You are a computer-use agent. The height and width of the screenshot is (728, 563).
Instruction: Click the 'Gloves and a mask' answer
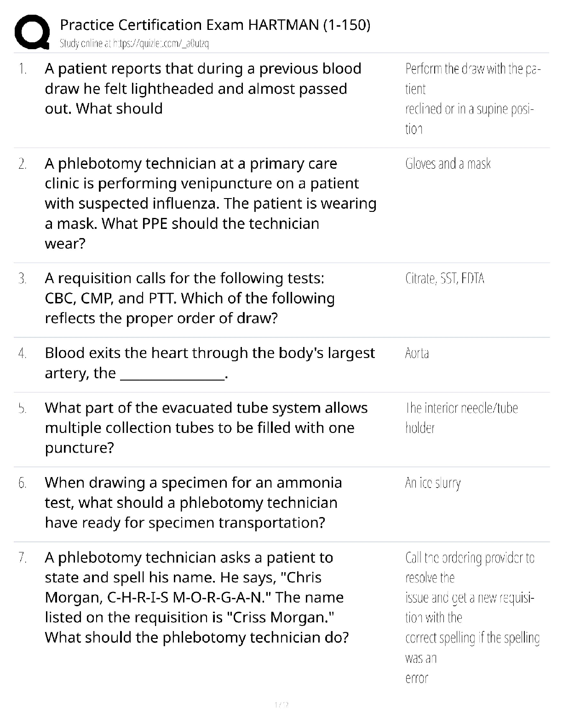(448, 164)
